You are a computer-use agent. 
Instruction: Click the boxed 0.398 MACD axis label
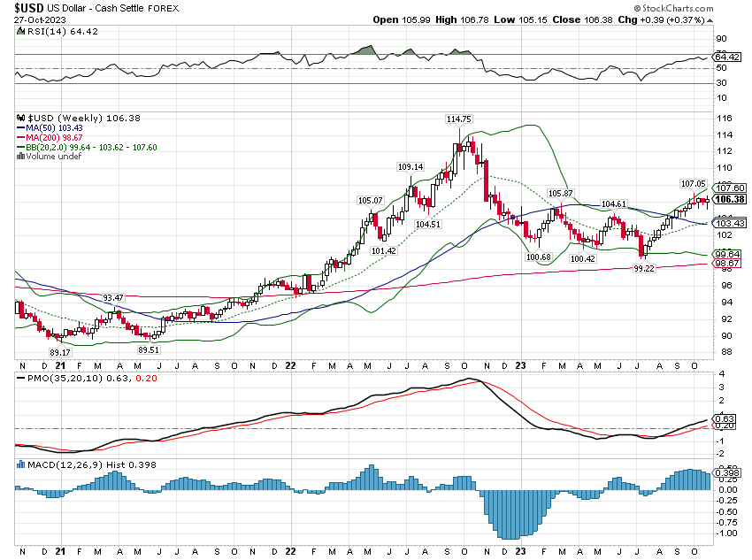(727, 472)
